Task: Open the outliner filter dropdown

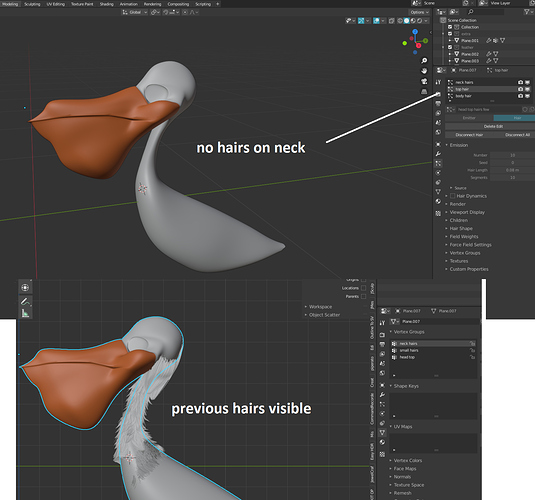Action: [x=528, y=12]
